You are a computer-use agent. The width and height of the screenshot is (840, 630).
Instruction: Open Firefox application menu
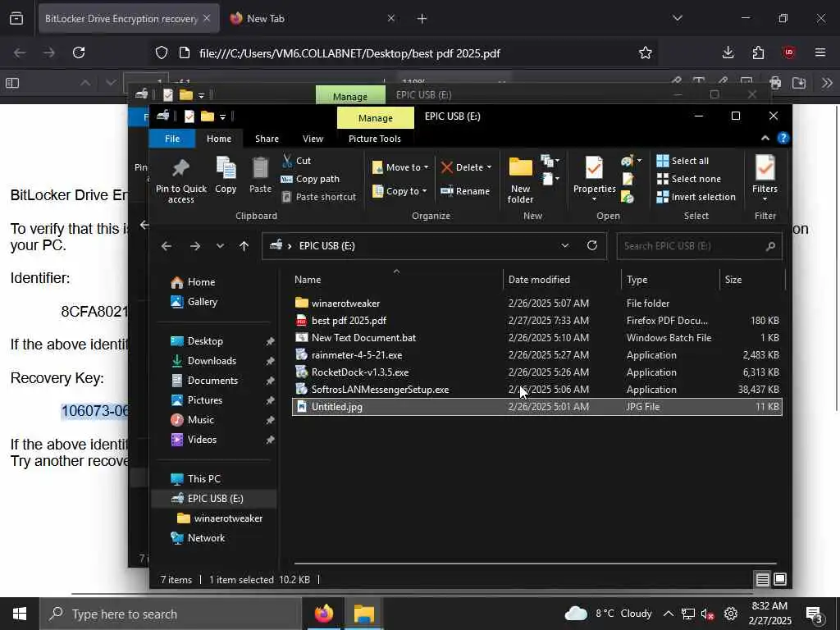[x=819, y=52]
